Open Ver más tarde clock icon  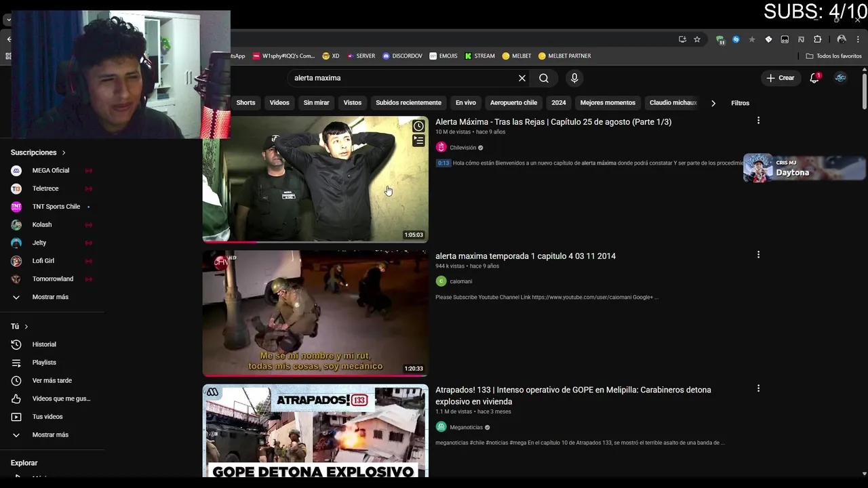16,381
